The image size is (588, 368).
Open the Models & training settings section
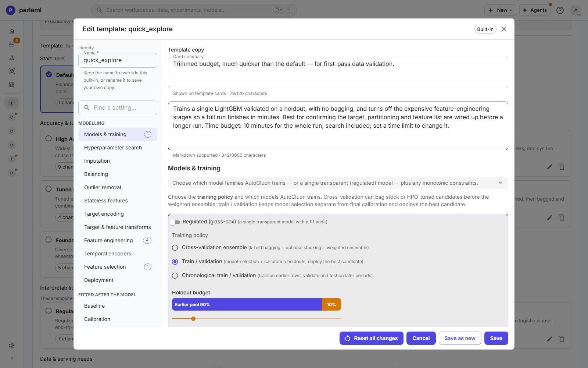pos(118,134)
